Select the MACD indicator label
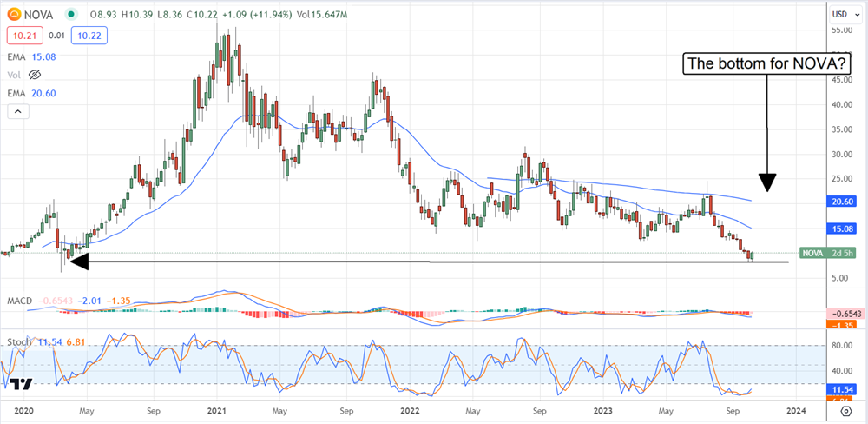 pos(20,301)
